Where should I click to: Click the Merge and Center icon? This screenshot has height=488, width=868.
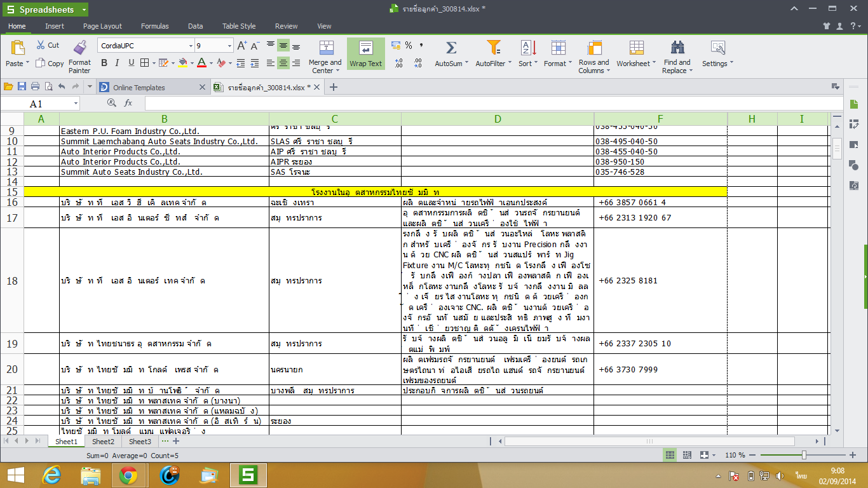(x=326, y=48)
